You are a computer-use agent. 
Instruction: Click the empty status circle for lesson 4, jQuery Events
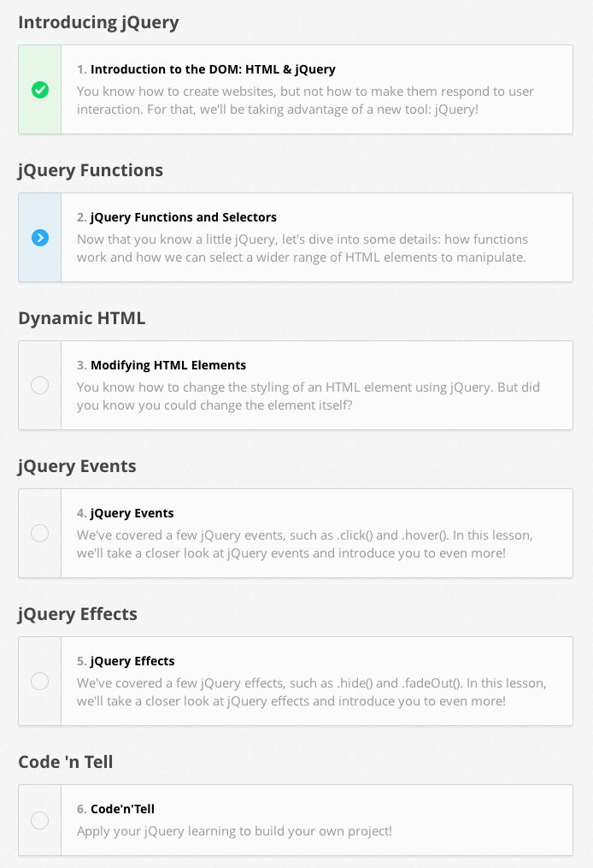tap(39, 534)
